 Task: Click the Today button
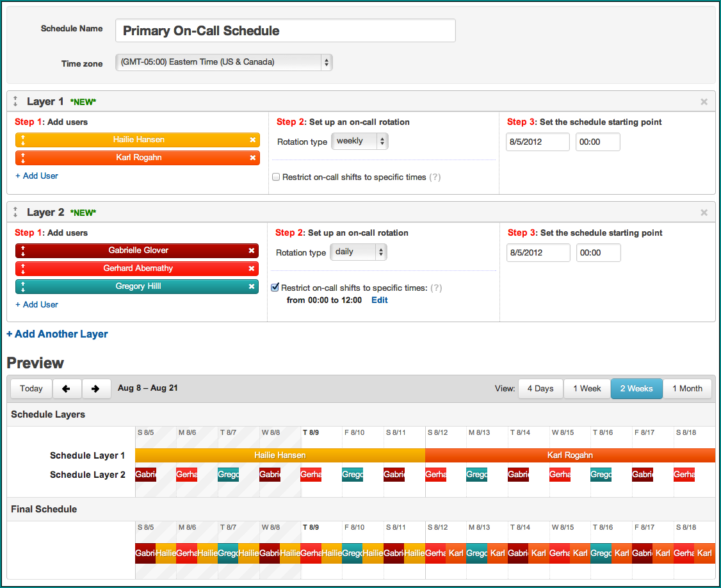31,389
